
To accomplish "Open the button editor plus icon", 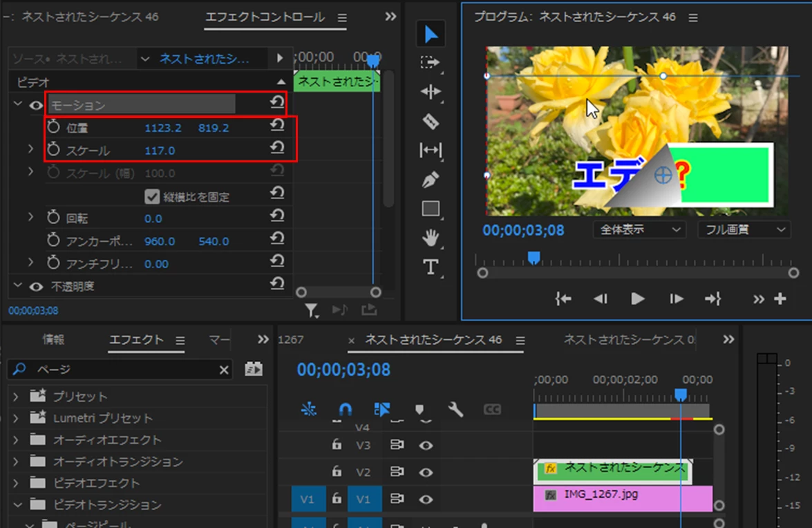I will coord(780,299).
